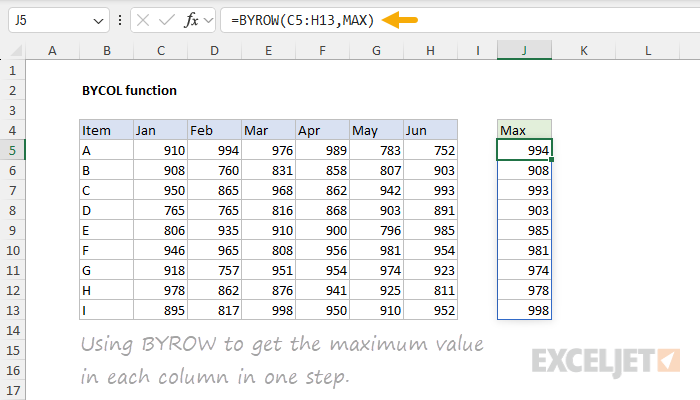
Task: Select row 9 header
Action: coord(12,230)
